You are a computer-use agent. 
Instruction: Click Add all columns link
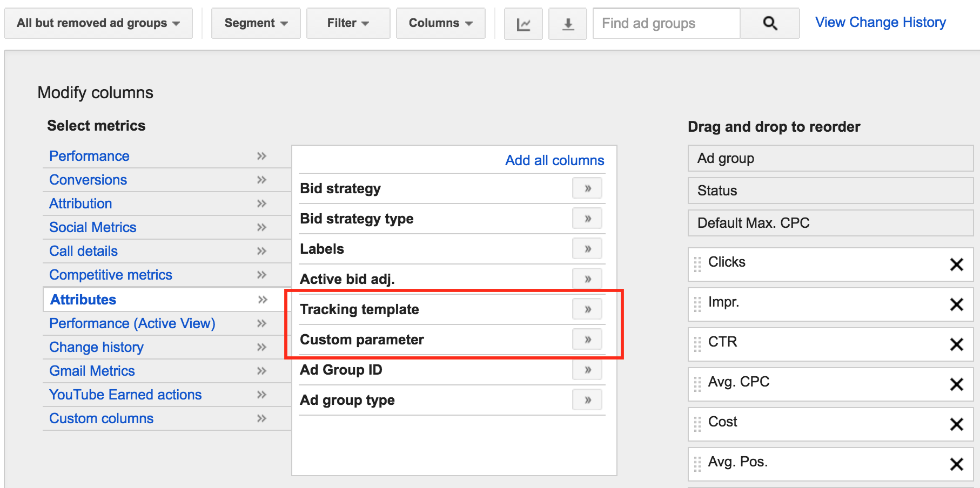coord(555,160)
